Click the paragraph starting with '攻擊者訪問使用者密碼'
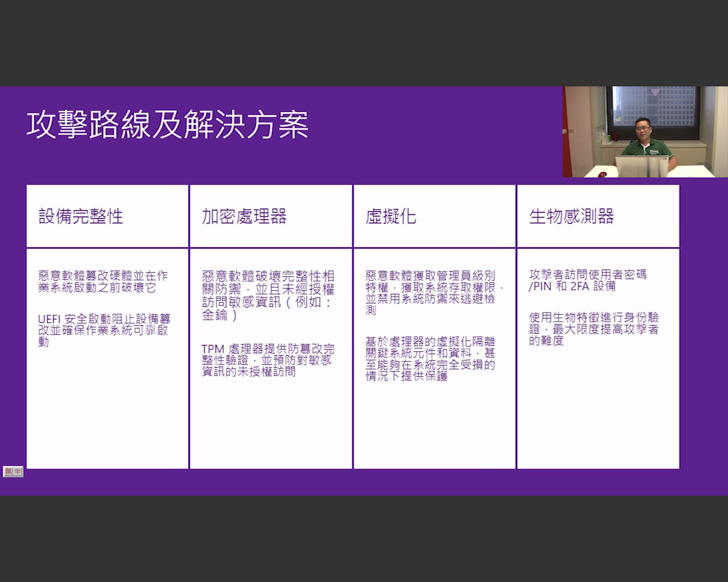 pos(588,280)
